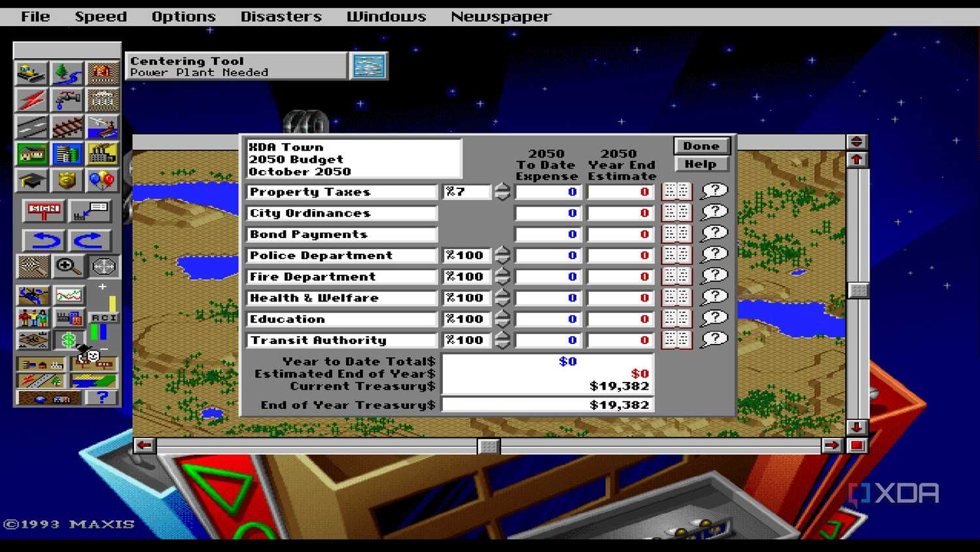Open the File menu
The image size is (980, 552).
pos(35,17)
